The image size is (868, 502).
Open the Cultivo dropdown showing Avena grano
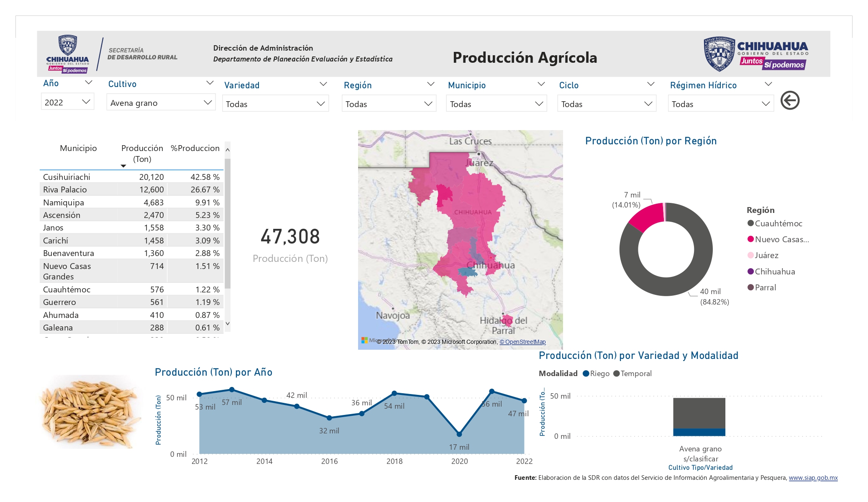pos(161,102)
